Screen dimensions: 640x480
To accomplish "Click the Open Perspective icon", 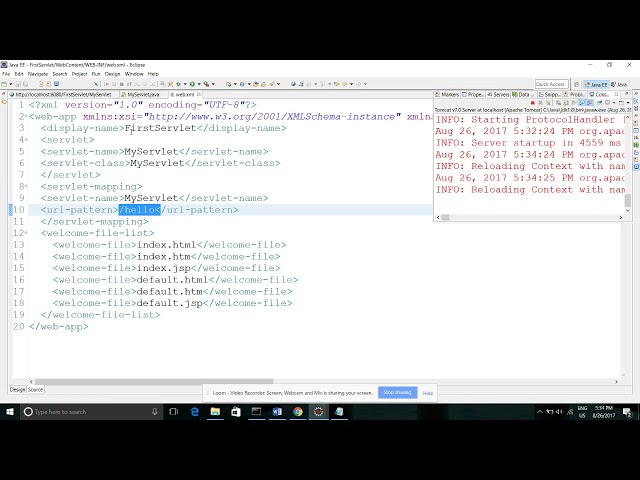I will tap(576, 84).
